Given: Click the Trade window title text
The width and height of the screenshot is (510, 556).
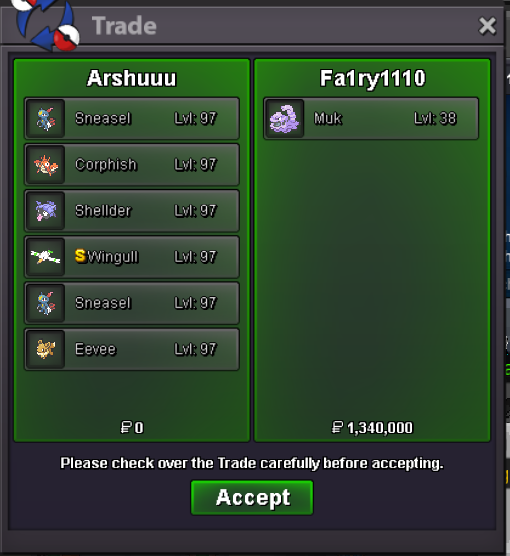Looking at the screenshot, I should pos(124,26).
